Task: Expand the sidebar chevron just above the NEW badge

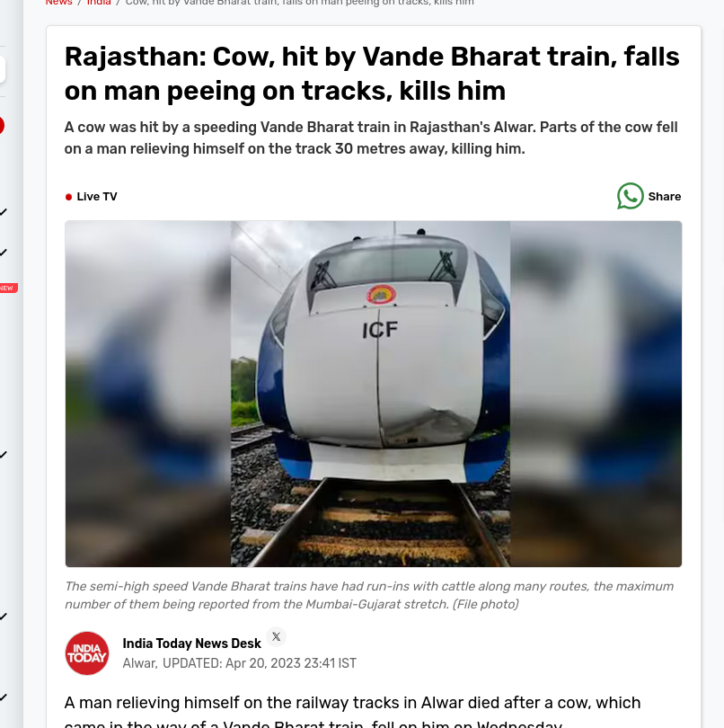Action: pyautogui.click(x=4, y=253)
